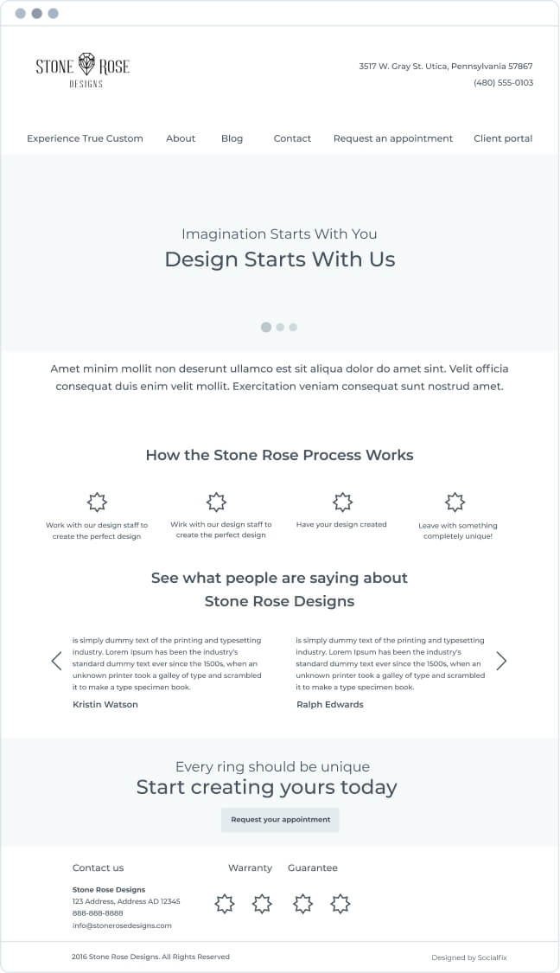
Task: Open the Blog nav link
Action: point(232,138)
